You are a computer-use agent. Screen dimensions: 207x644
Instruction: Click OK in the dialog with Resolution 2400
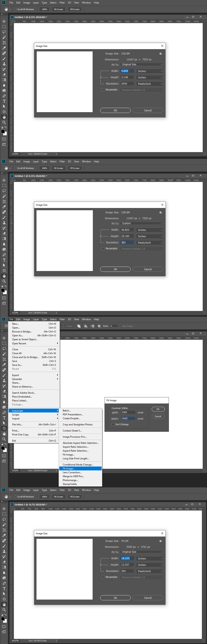point(115,110)
